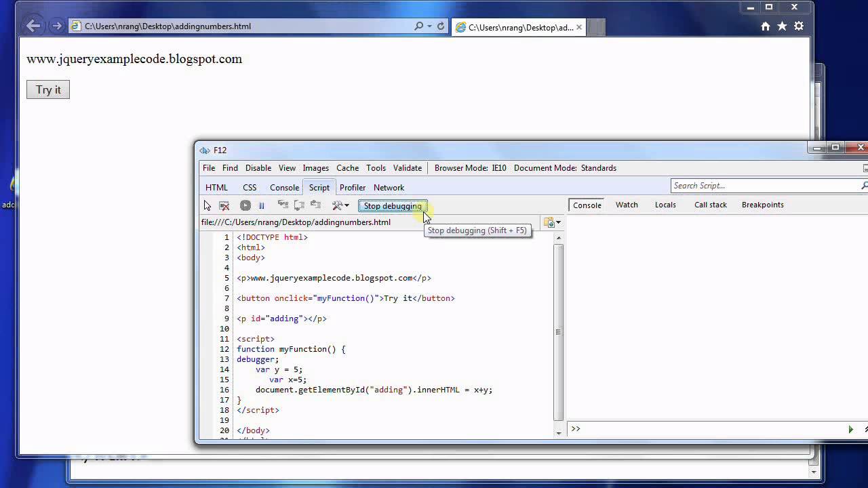Refresh the page in the address bar
Image resolution: width=868 pixels, height=488 pixels.
pyautogui.click(x=441, y=26)
